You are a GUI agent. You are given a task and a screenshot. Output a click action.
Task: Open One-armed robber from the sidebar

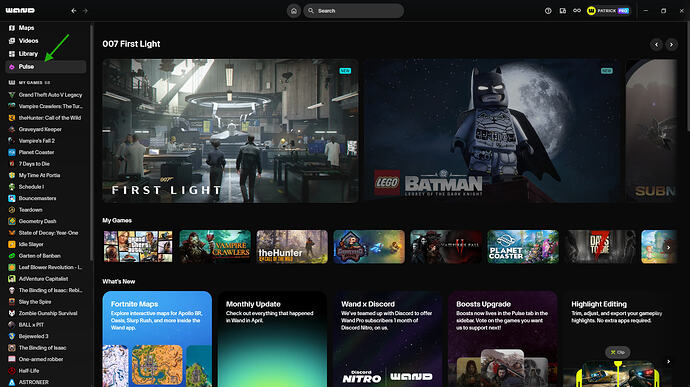(x=46, y=359)
